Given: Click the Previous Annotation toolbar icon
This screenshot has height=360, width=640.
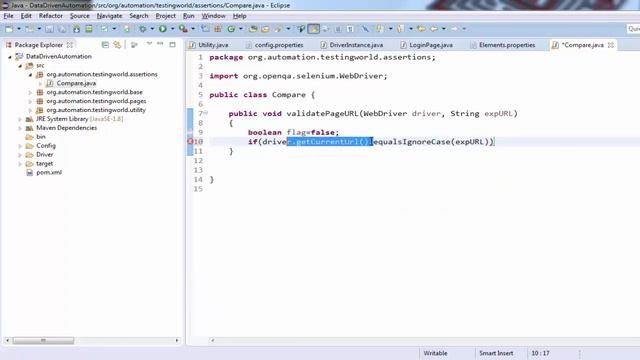Looking at the screenshot, I should (400, 29).
